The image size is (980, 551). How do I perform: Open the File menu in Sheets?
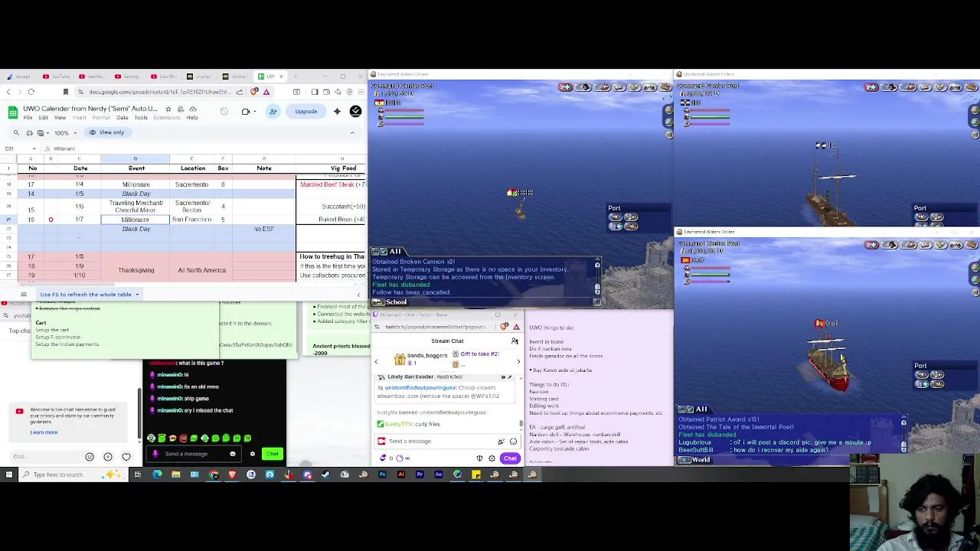(28, 118)
